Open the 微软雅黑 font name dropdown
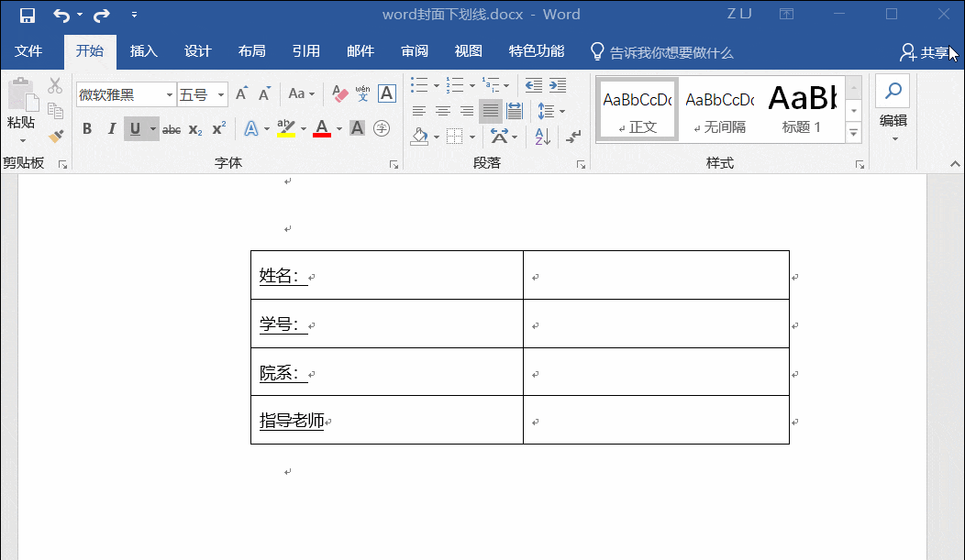Screen dimensions: 965x560 (x=170, y=94)
